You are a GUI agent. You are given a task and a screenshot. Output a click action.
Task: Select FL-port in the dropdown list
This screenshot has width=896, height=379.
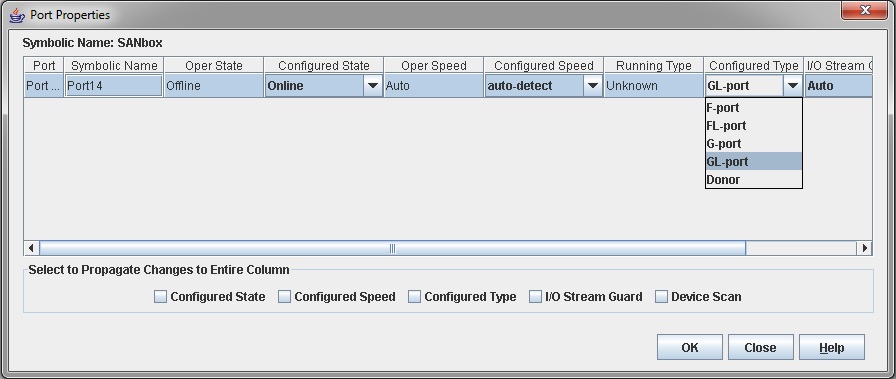pos(754,126)
